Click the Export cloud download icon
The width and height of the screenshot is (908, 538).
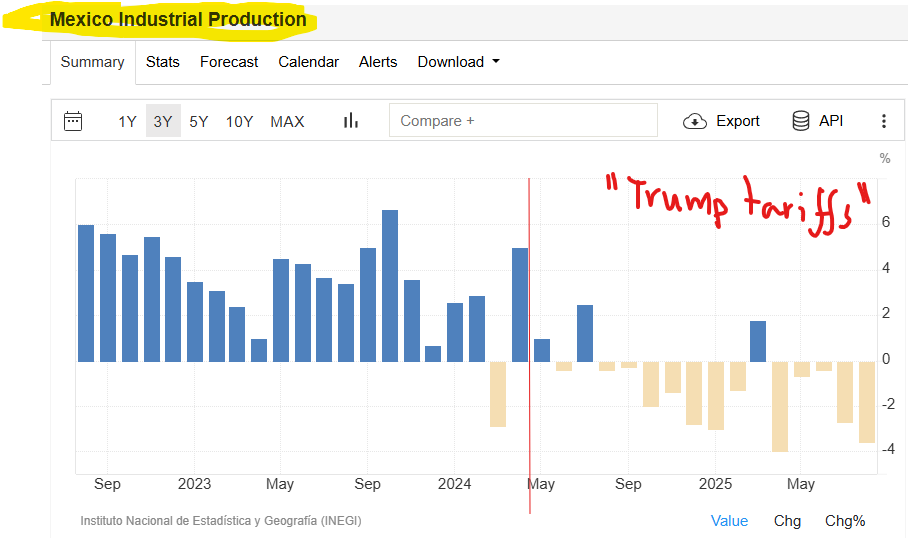694,121
